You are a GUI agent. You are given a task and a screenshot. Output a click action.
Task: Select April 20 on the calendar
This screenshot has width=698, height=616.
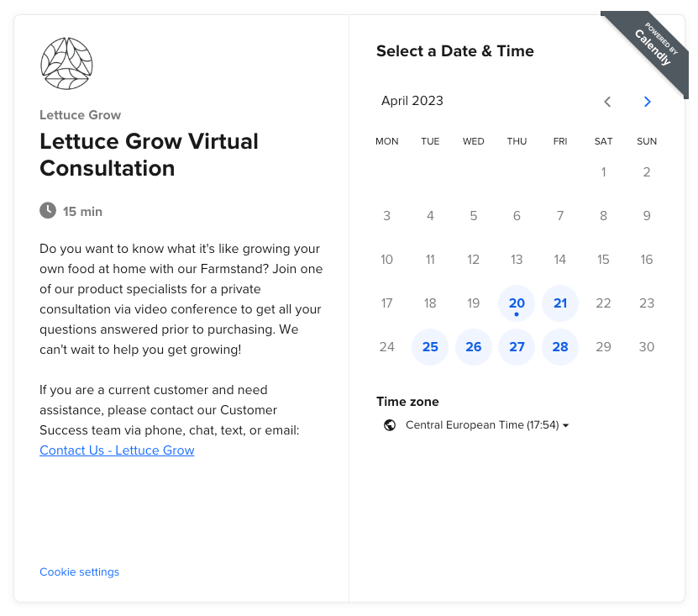pyautogui.click(x=517, y=303)
